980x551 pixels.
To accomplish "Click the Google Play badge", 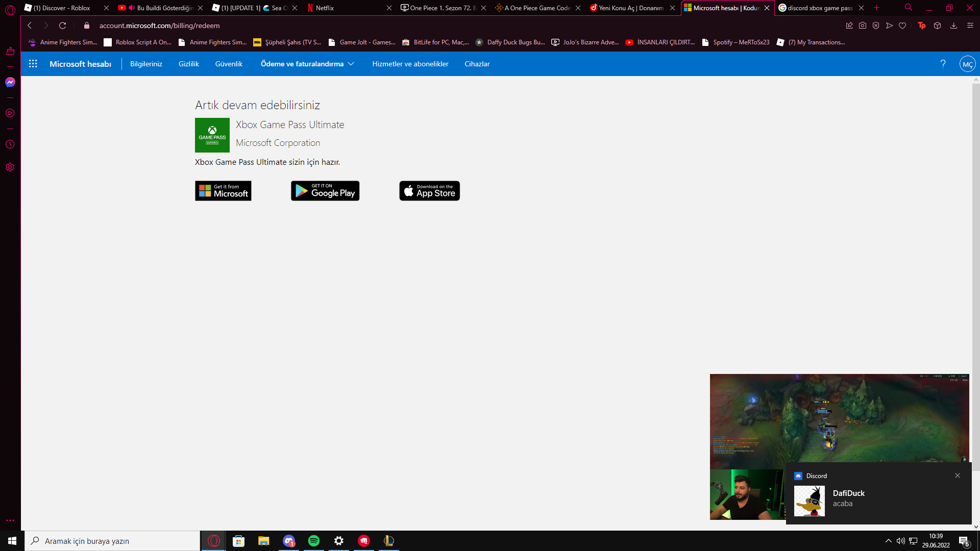I will click(325, 191).
